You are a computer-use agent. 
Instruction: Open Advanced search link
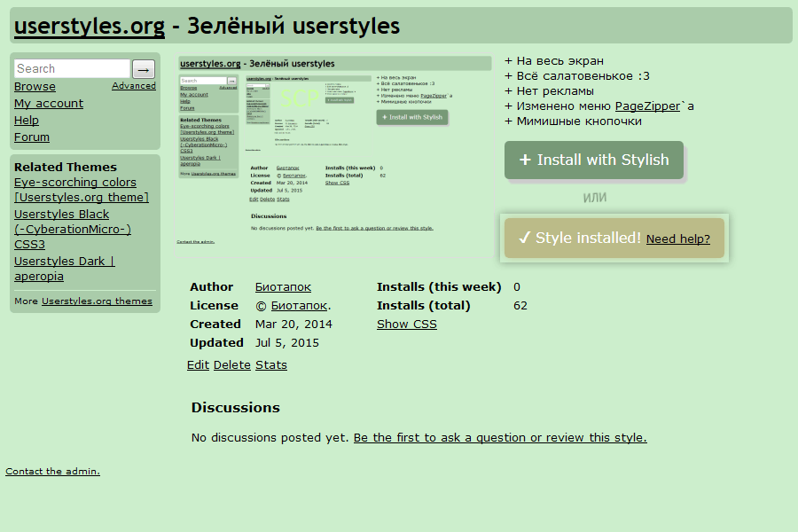pos(134,85)
